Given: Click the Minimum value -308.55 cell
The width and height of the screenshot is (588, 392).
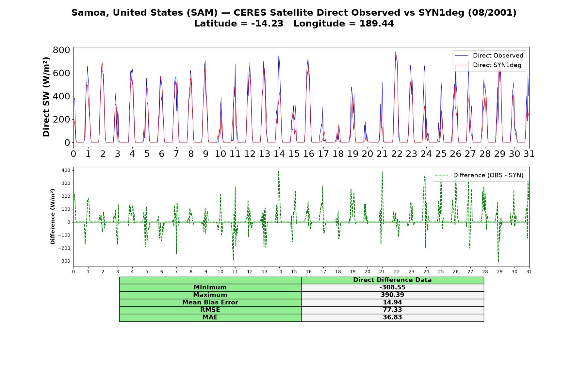Looking at the screenshot, I should pyautogui.click(x=392, y=287).
